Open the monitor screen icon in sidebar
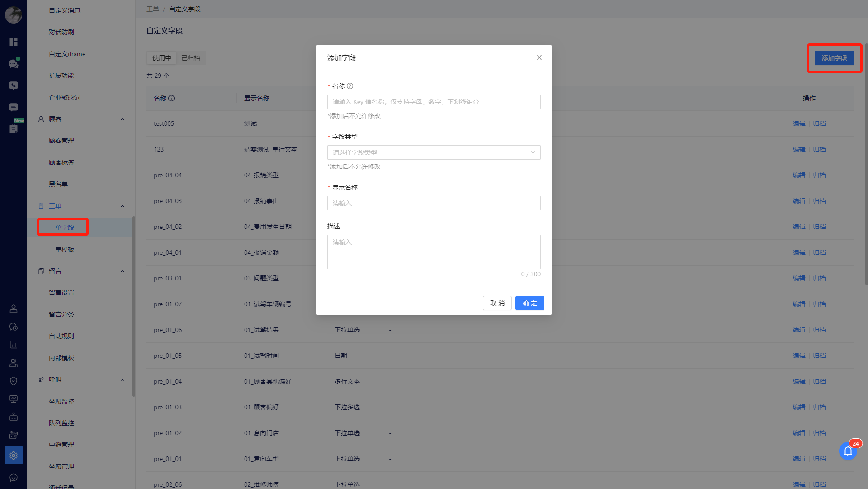 click(x=14, y=399)
